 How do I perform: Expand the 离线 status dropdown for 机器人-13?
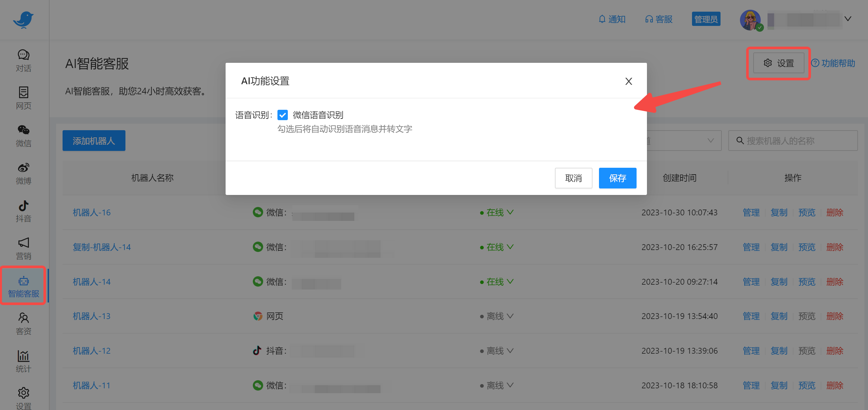click(x=510, y=316)
